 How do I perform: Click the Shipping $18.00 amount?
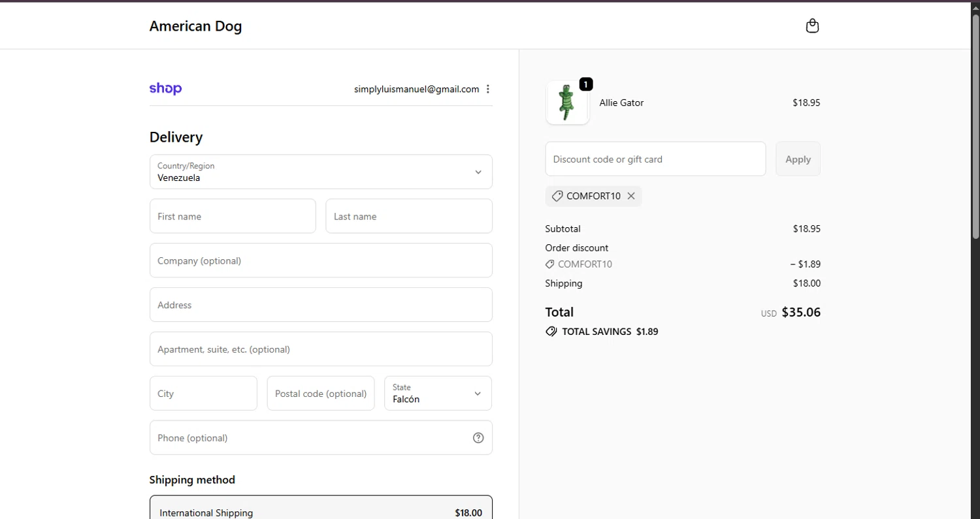click(806, 283)
